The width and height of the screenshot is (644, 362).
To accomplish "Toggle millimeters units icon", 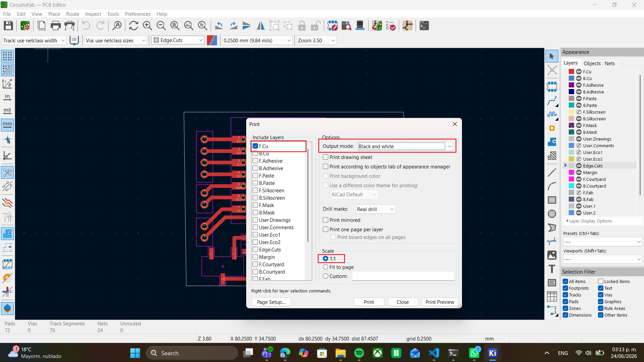I will click(x=7, y=125).
